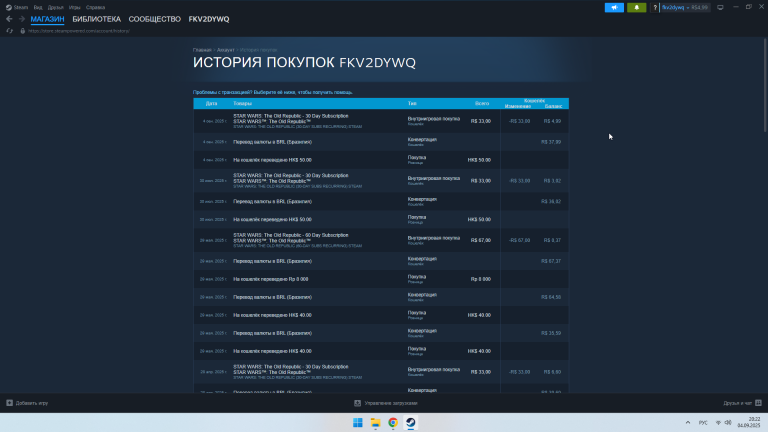The width and height of the screenshot is (768, 432).
Task: Click the question mark help icon
Action: 655,7
